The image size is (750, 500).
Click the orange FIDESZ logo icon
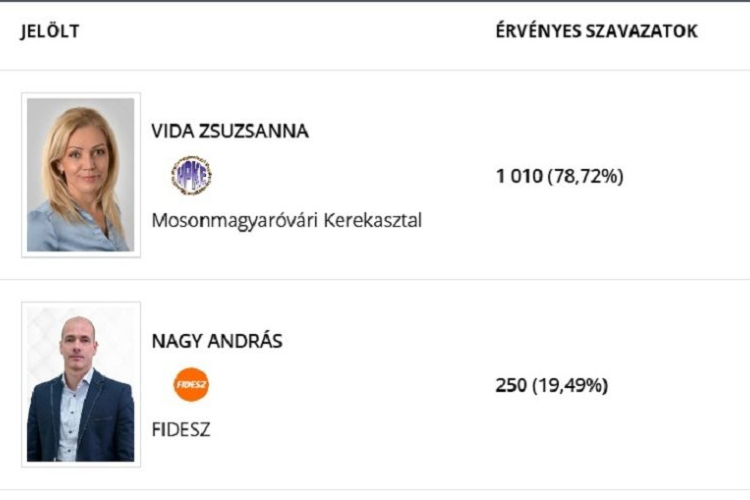coord(191,385)
